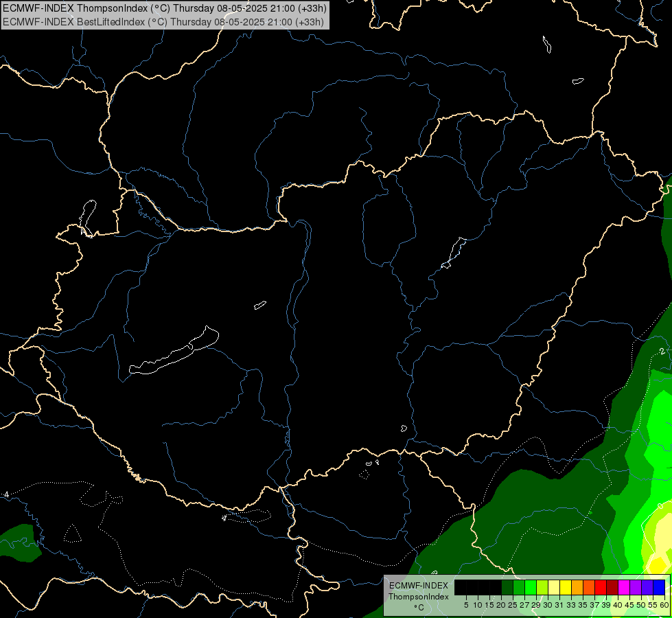672x618 pixels.
Task: Click the legend tick value "31"
Action: click(x=559, y=605)
